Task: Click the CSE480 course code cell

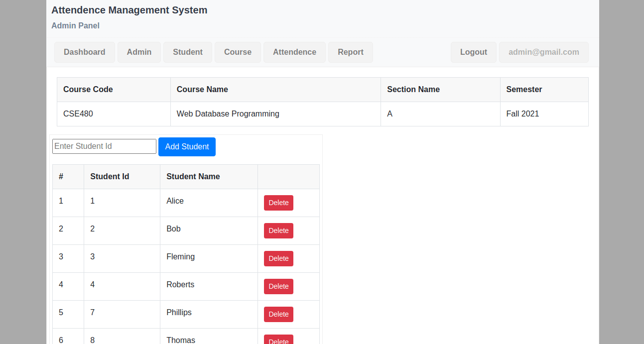Action: click(x=78, y=114)
